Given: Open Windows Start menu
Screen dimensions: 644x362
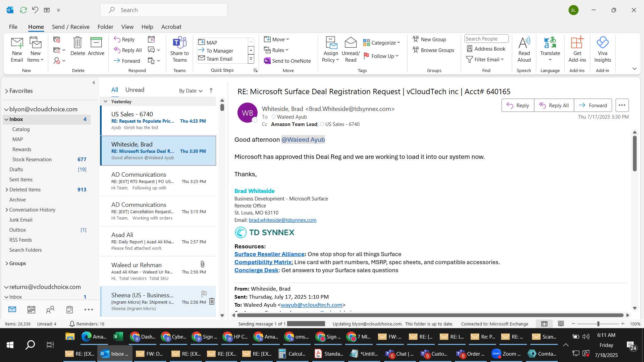Looking at the screenshot, I should pos(10,345).
